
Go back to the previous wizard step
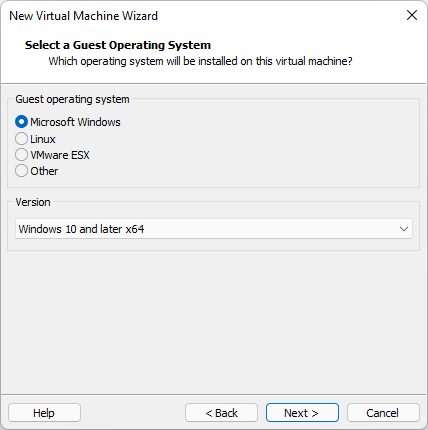[221, 413]
